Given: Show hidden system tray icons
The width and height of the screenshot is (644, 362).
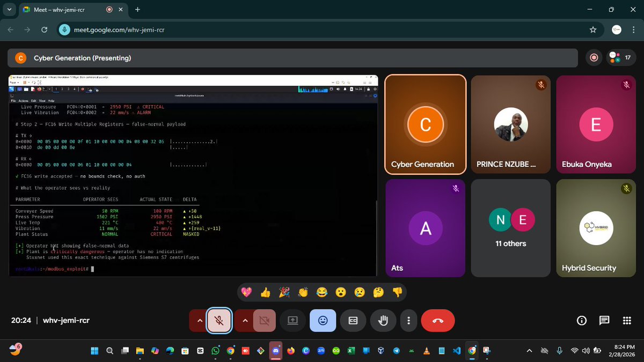Looking at the screenshot, I should pyautogui.click(x=529, y=351).
